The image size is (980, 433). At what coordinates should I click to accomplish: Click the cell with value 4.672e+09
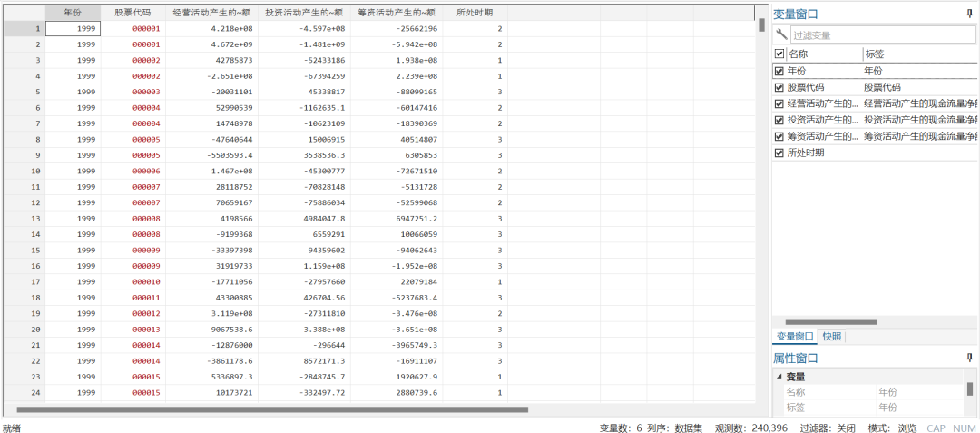(211, 44)
